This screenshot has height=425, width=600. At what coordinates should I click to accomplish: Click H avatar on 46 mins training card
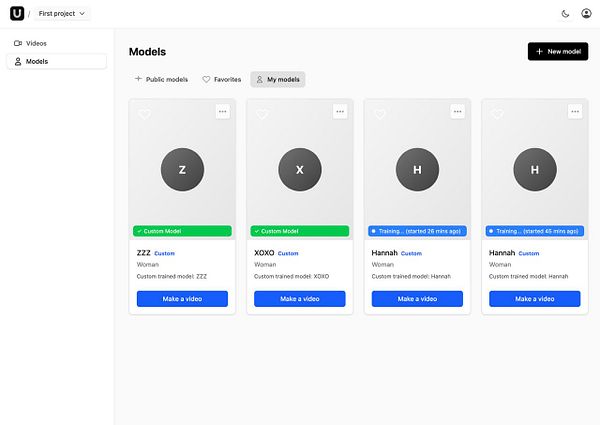[x=535, y=169]
